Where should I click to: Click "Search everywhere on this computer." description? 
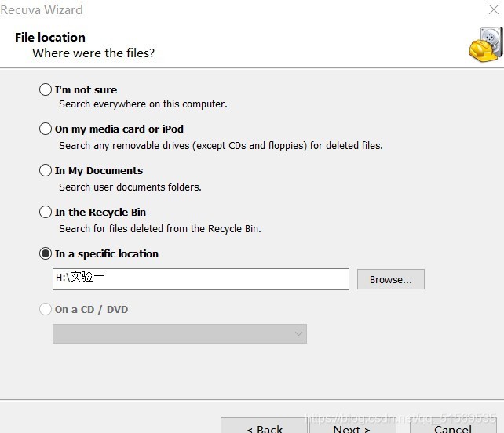(x=143, y=104)
